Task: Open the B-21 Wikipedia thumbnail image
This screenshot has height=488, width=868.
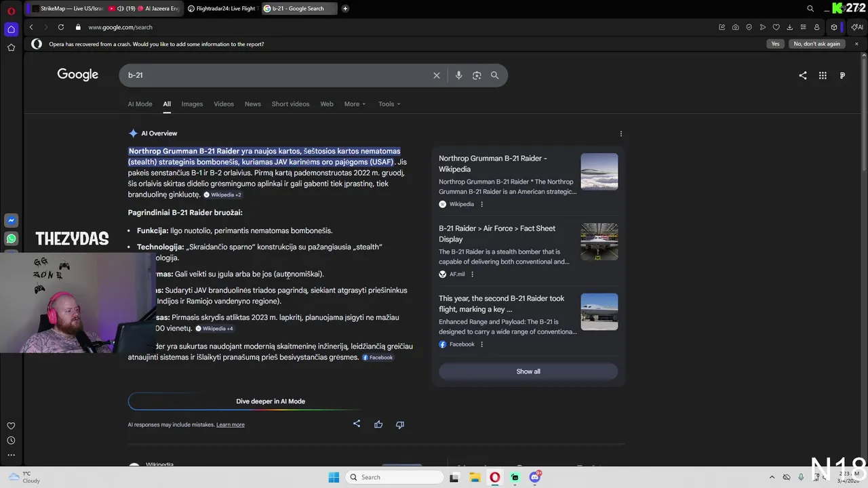Action: [x=599, y=171]
